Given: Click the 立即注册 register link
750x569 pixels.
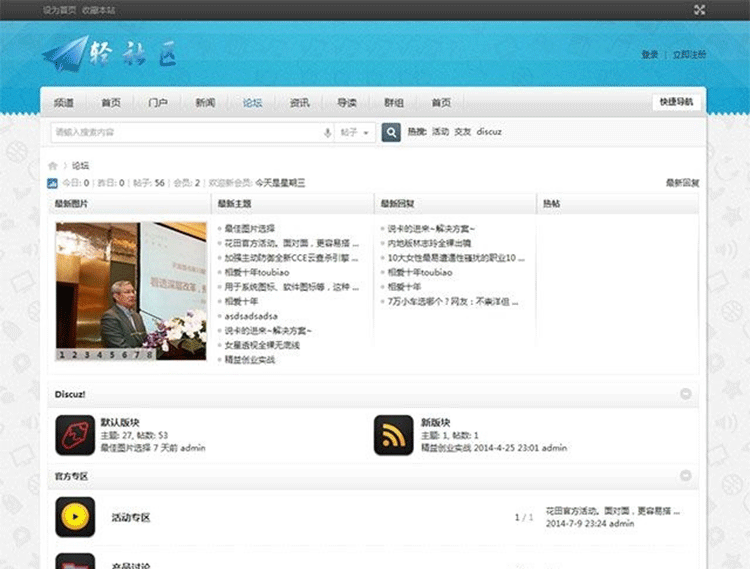Looking at the screenshot, I should tap(689, 55).
